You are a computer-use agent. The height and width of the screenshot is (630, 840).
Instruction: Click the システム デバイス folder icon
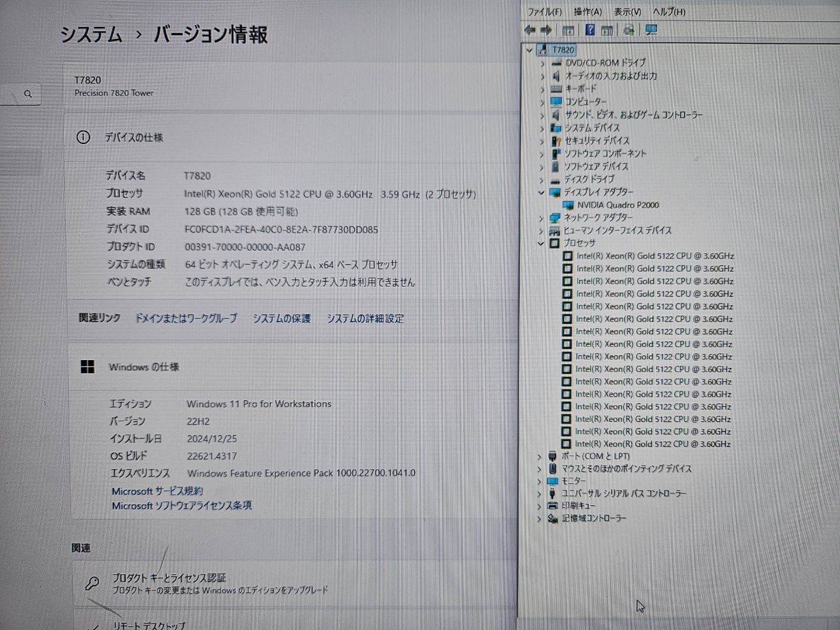(x=556, y=128)
